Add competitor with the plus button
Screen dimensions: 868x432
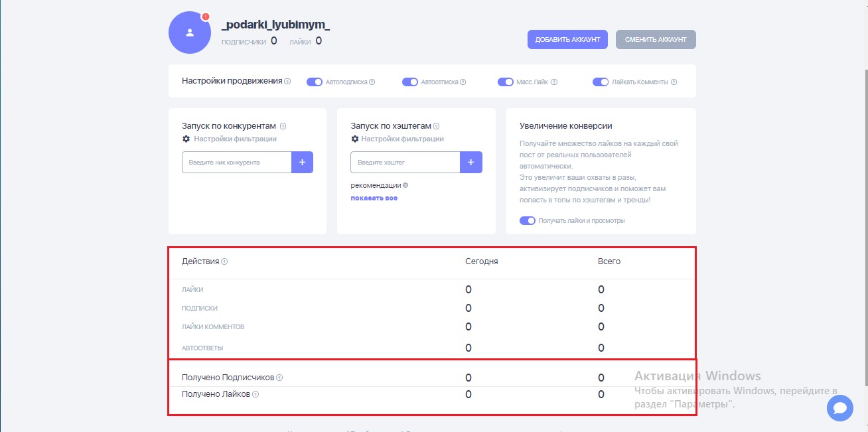click(x=302, y=162)
